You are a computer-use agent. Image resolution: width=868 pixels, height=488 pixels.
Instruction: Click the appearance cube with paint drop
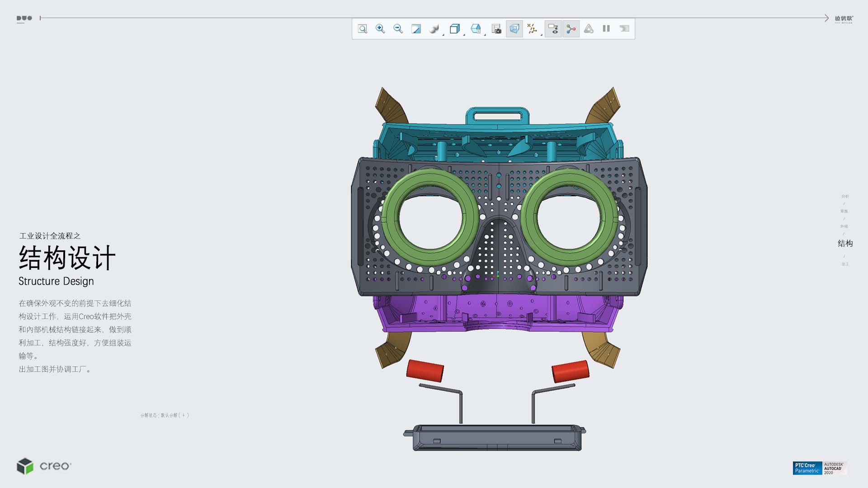[475, 29]
